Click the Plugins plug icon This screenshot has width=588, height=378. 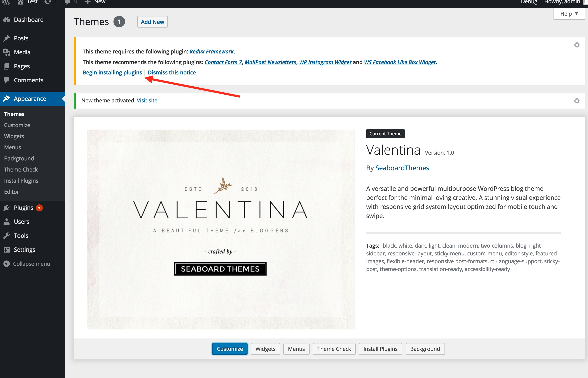[x=7, y=208]
